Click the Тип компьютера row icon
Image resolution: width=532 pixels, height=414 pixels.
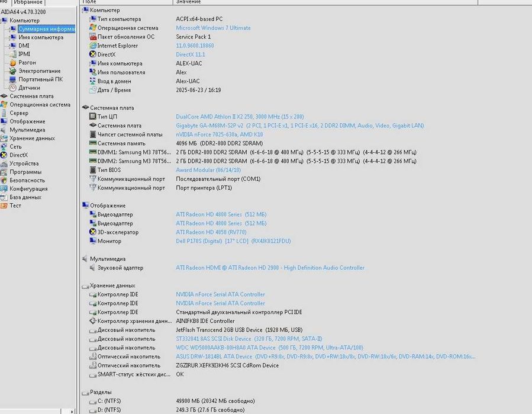pos(93,19)
